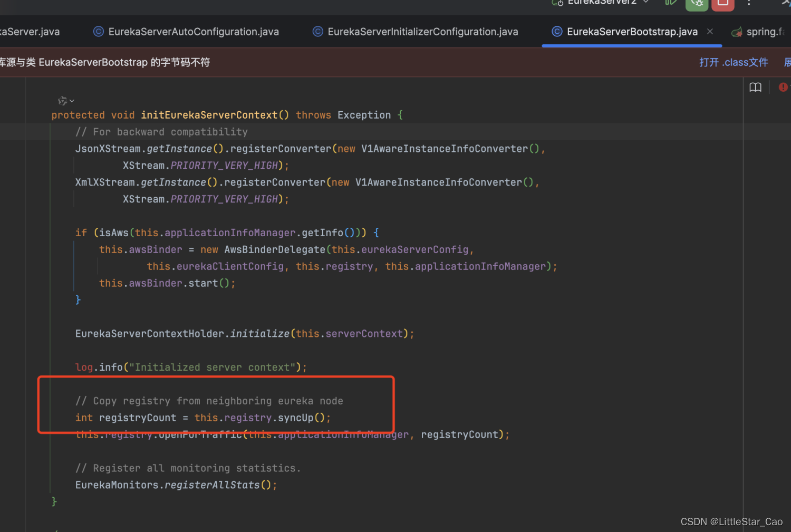Click the 'Copy registry from neighboring eureka node' comment
The width and height of the screenshot is (791, 532).
[x=209, y=401]
